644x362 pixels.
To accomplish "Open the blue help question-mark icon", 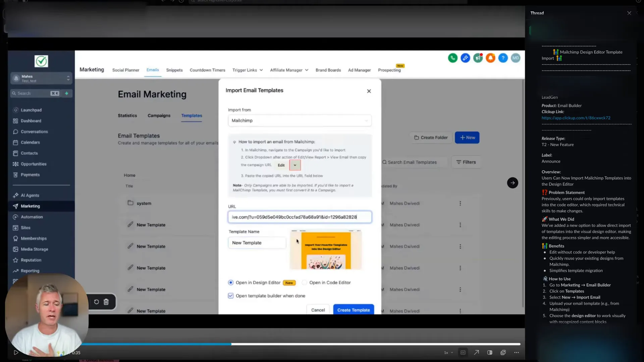I will (x=503, y=58).
